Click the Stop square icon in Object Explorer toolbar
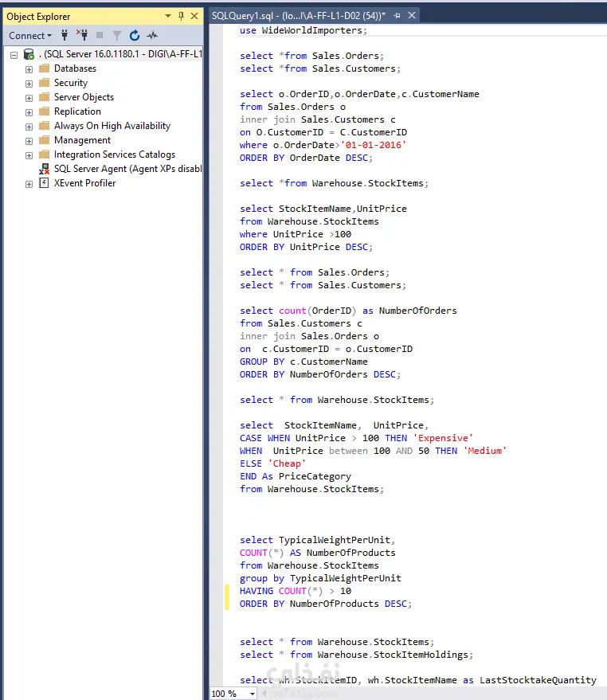607x700 pixels. tap(100, 35)
